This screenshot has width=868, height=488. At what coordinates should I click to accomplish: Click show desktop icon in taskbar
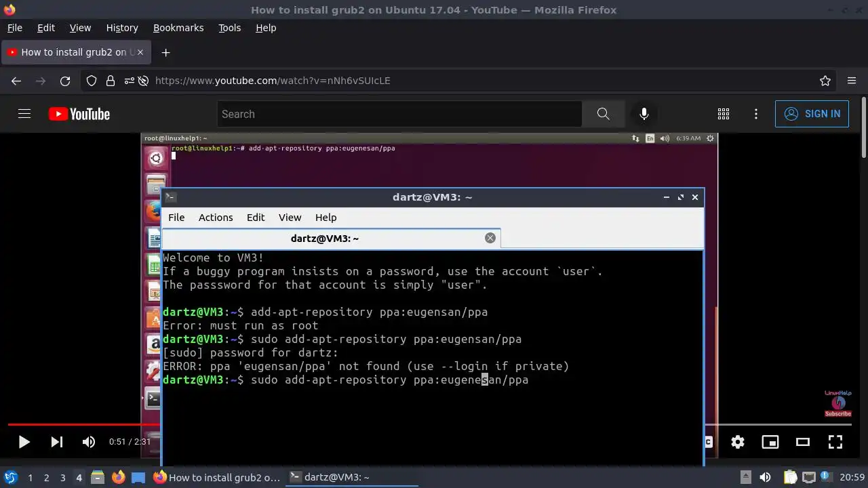[138, 477]
